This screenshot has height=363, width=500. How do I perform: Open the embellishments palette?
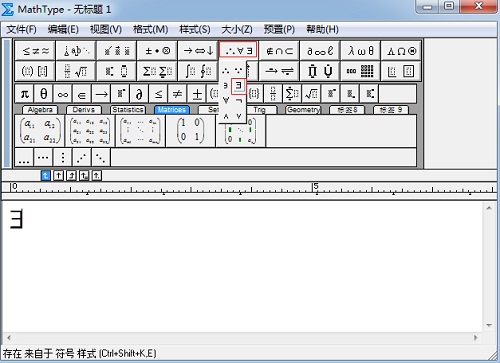[x=117, y=51]
